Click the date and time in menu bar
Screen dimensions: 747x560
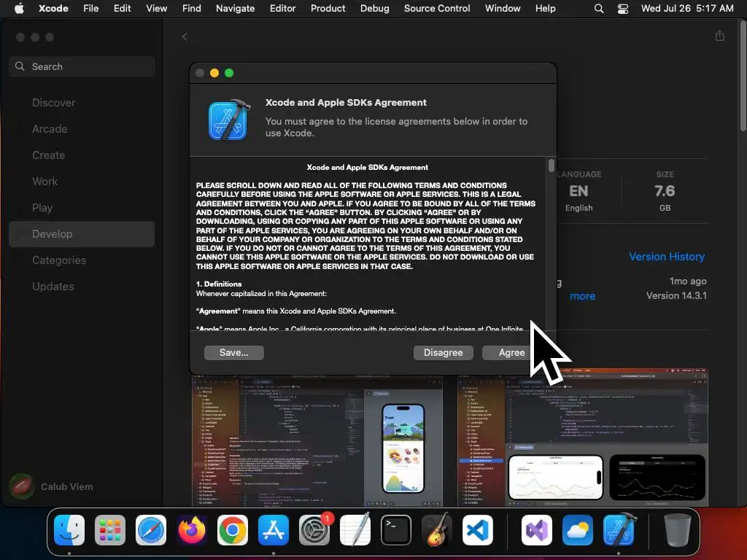coord(687,8)
